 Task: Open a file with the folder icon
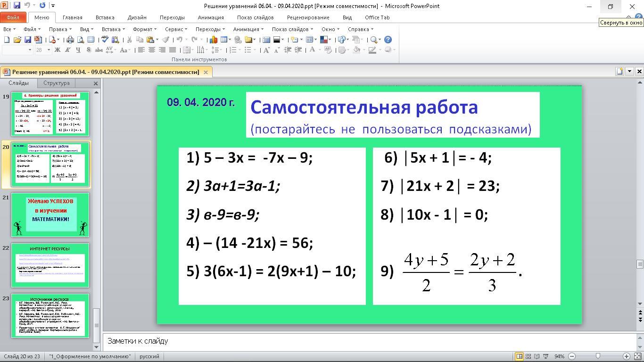pos(17,40)
